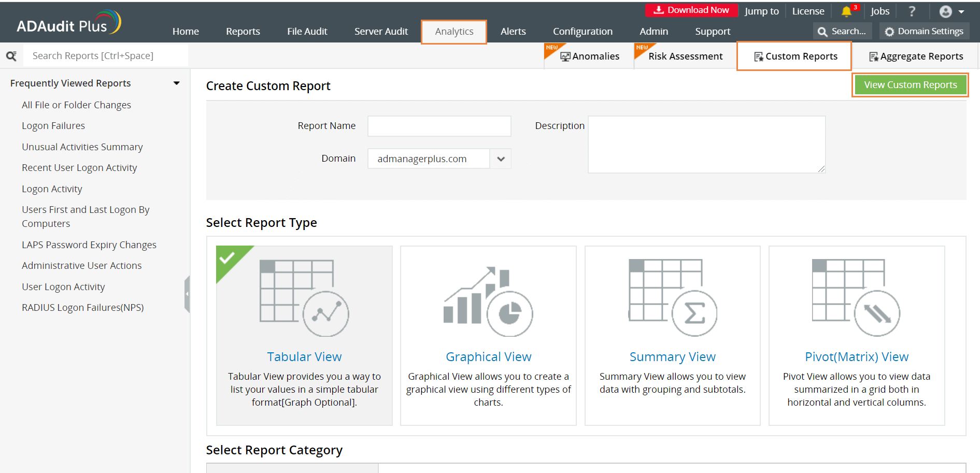Open the Configuration tab
This screenshot has height=473, width=980.
[583, 32]
